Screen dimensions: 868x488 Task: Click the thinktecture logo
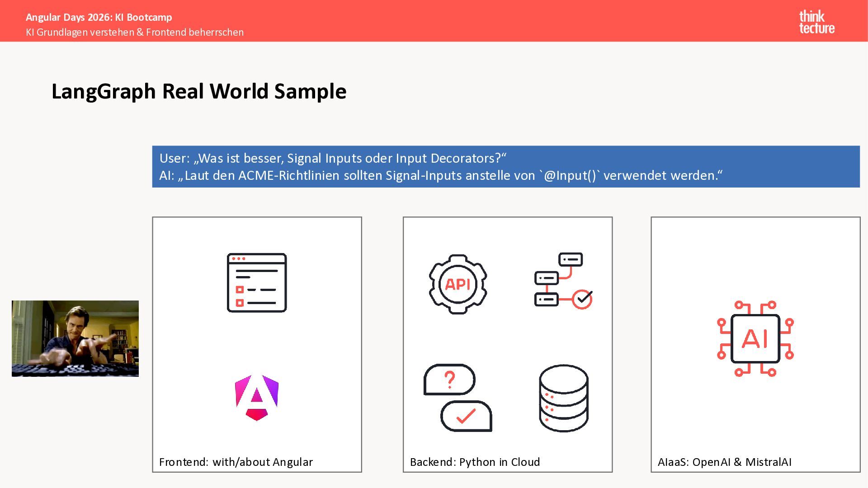click(816, 22)
